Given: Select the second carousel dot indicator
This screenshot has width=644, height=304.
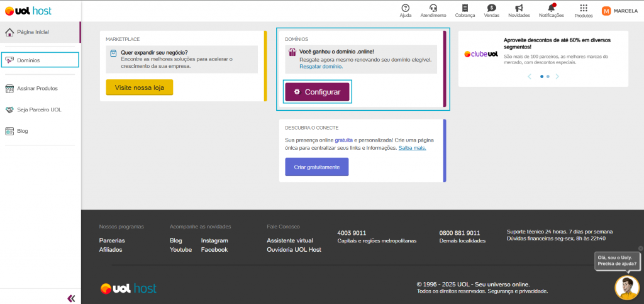Looking at the screenshot, I should (548, 76).
